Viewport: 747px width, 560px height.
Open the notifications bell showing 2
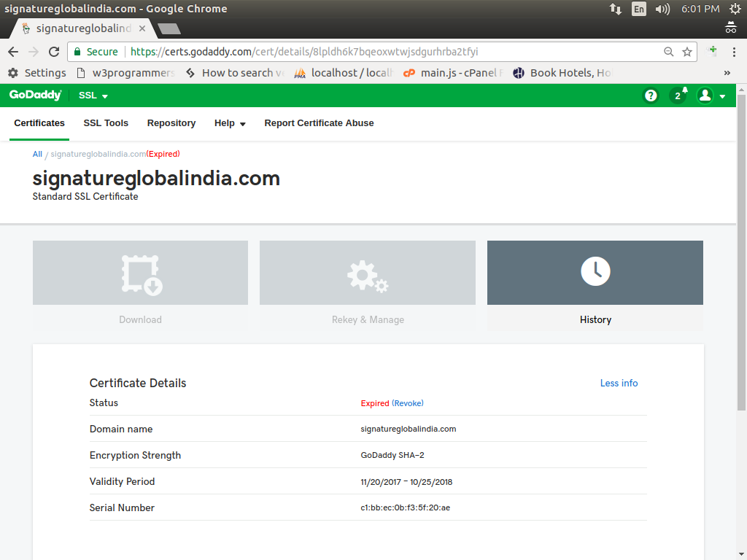point(678,96)
